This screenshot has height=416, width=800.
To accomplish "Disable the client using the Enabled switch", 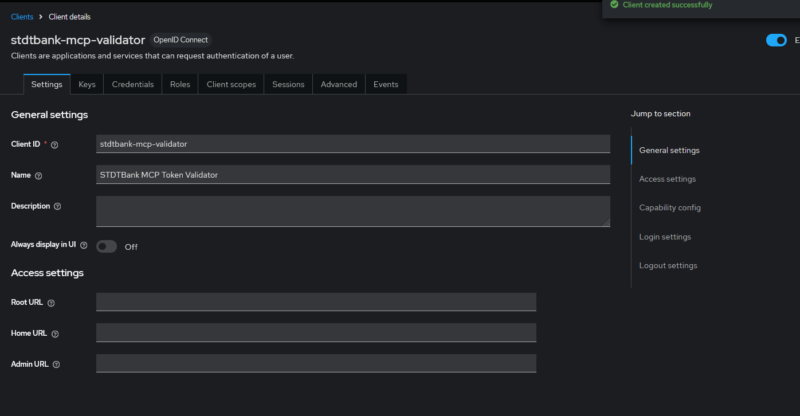I will (x=776, y=40).
